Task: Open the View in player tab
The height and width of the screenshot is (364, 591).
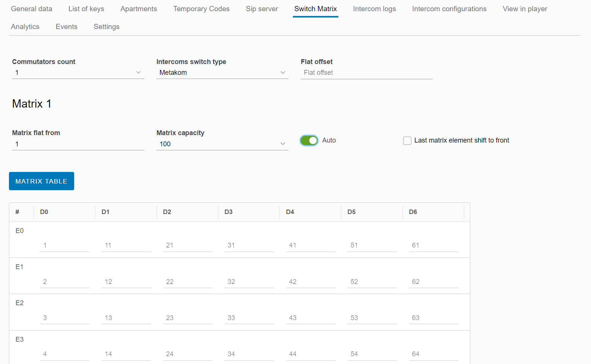Action: [525, 9]
